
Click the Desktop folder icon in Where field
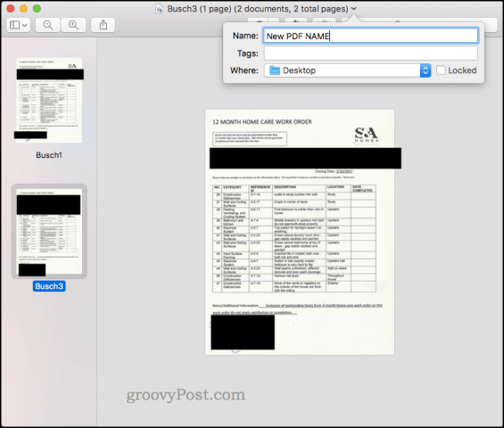click(275, 70)
